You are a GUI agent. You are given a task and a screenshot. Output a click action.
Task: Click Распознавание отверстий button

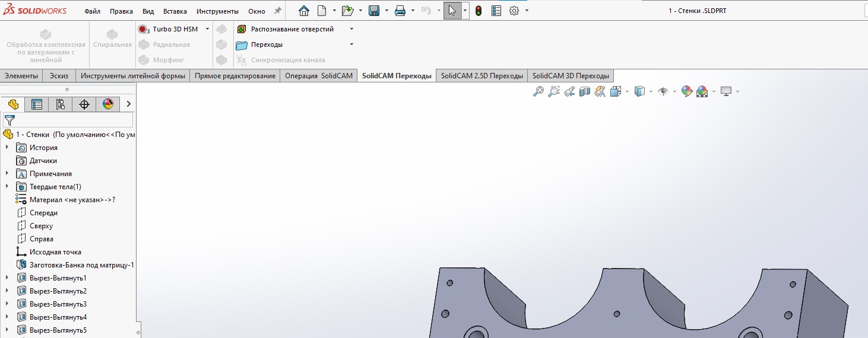pos(286,29)
